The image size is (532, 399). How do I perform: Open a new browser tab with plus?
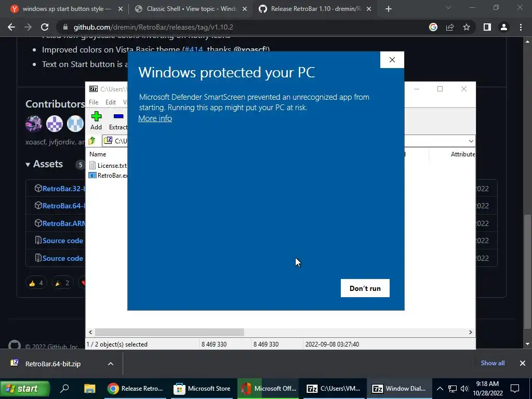point(389,9)
